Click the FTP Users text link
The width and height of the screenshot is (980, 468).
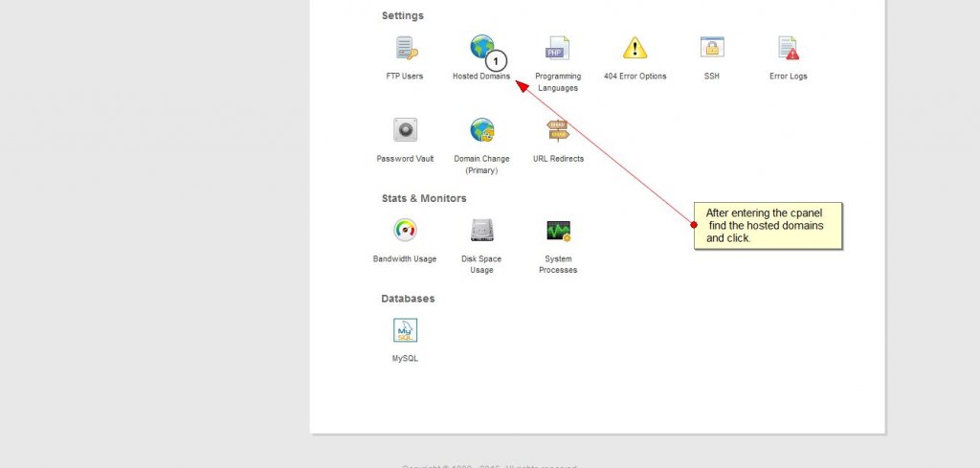pos(405,77)
